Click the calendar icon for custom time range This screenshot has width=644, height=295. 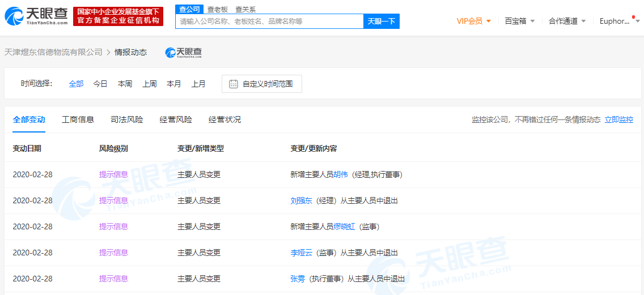[x=234, y=84]
